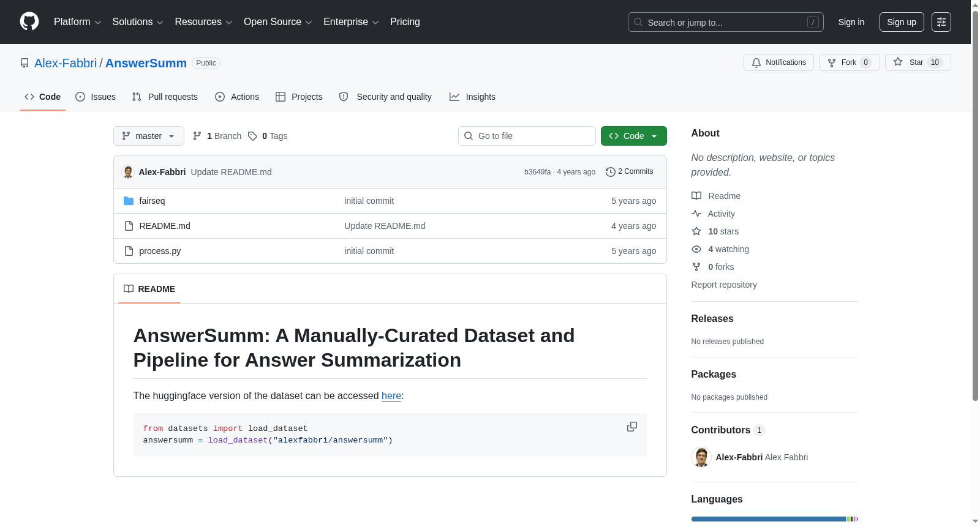Image resolution: width=980 pixels, height=527 pixels.
Task: Select the README tab
Action: point(149,289)
